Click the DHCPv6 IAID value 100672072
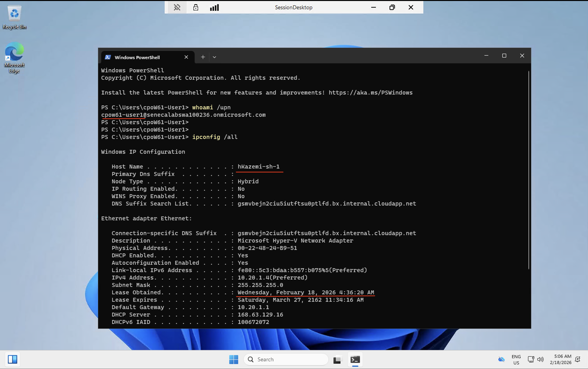 tap(253, 322)
